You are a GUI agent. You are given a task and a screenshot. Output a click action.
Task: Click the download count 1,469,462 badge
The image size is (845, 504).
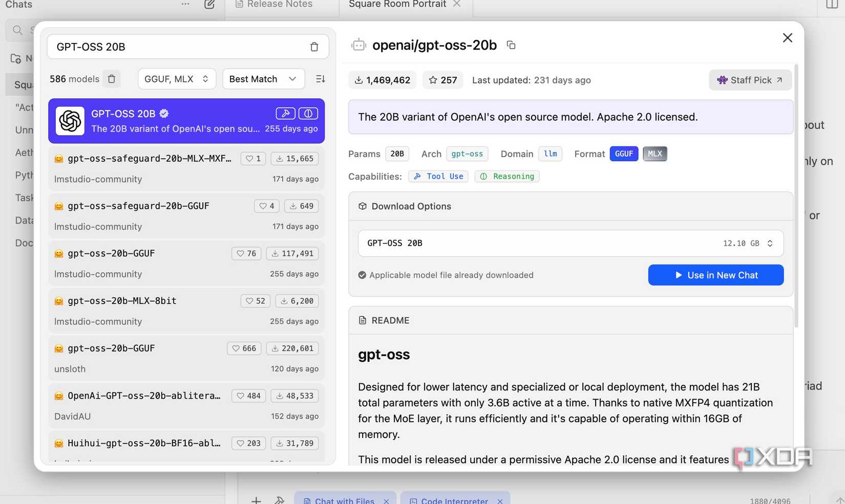click(383, 80)
